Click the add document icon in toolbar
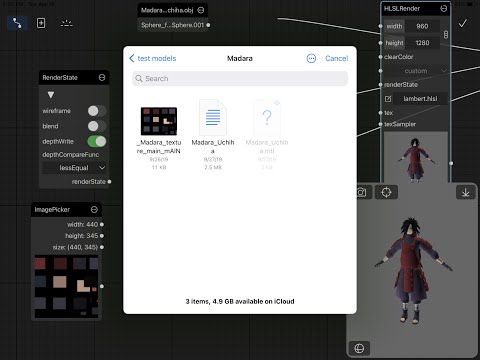 pos(41,23)
